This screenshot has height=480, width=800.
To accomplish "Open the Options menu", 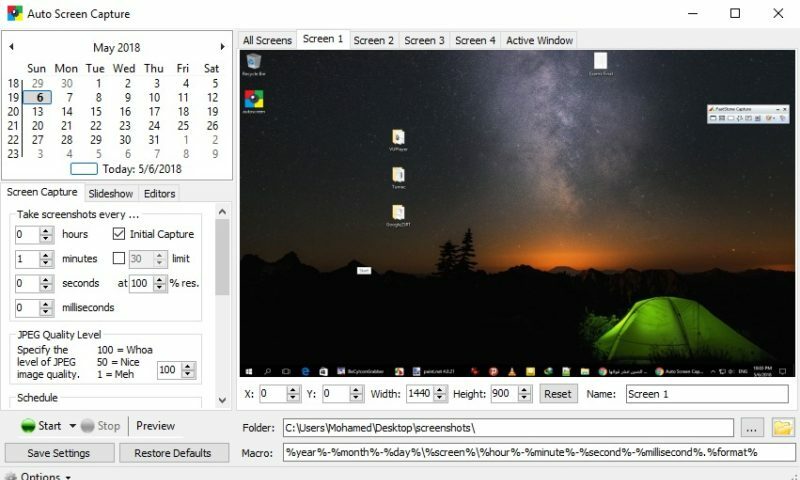I will coord(39,476).
